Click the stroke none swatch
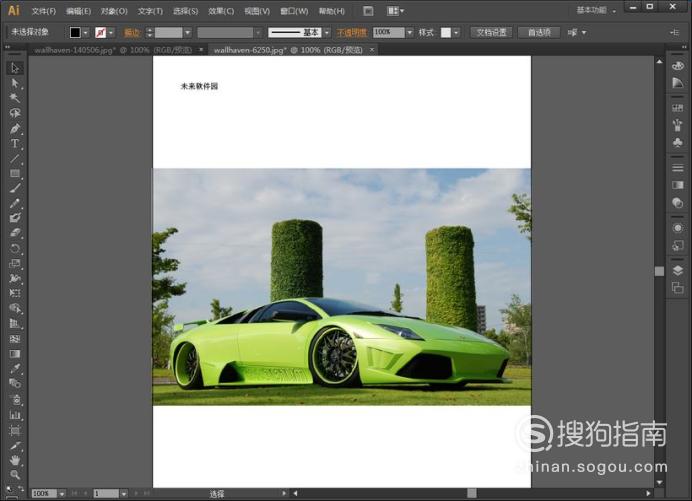The image size is (692, 501). click(x=101, y=33)
